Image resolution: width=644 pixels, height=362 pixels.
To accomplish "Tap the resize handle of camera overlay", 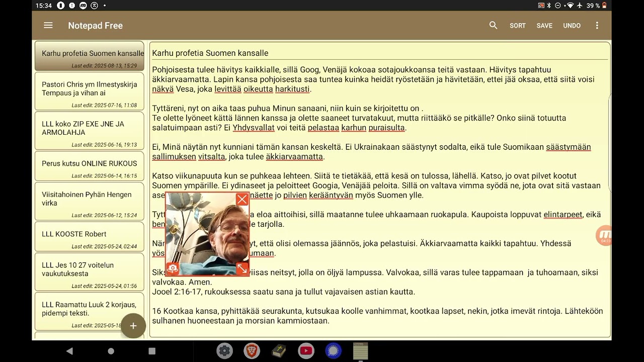I will (x=242, y=268).
